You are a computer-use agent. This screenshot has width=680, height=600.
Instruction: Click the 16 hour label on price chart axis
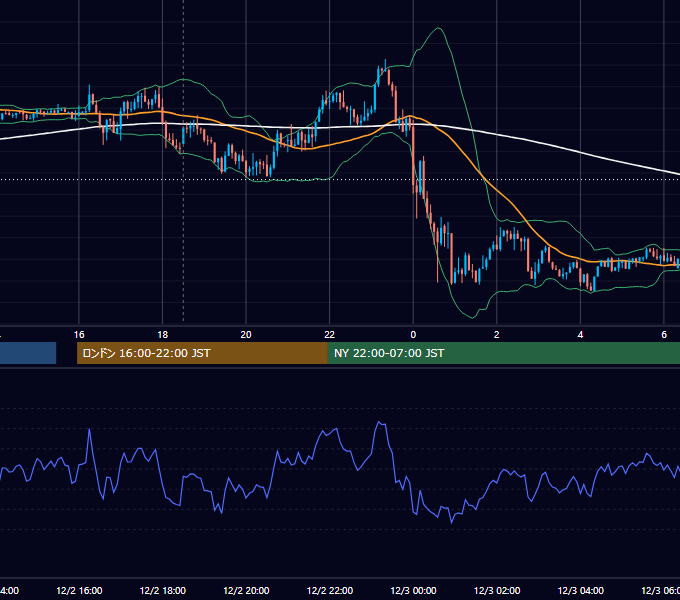coord(79,335)
